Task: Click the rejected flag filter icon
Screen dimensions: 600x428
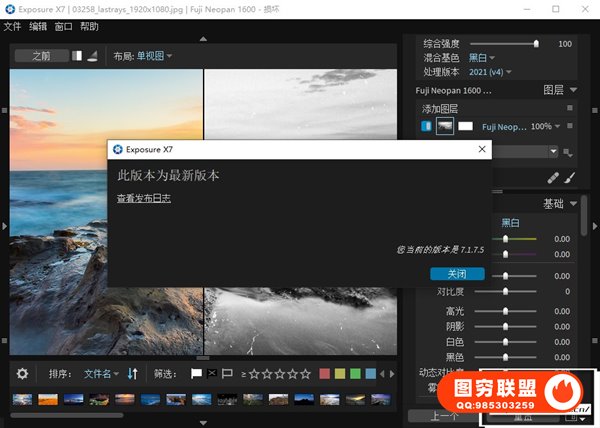Action: tap(212, 374)
